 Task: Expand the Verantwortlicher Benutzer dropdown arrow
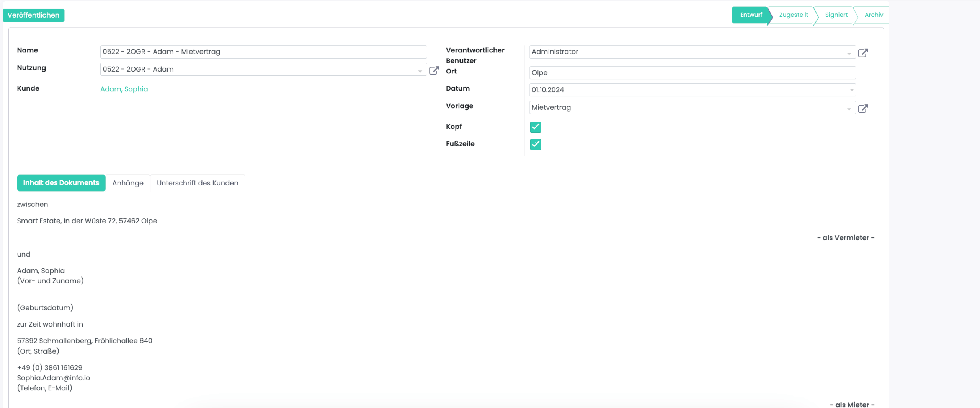pos(849,53)
